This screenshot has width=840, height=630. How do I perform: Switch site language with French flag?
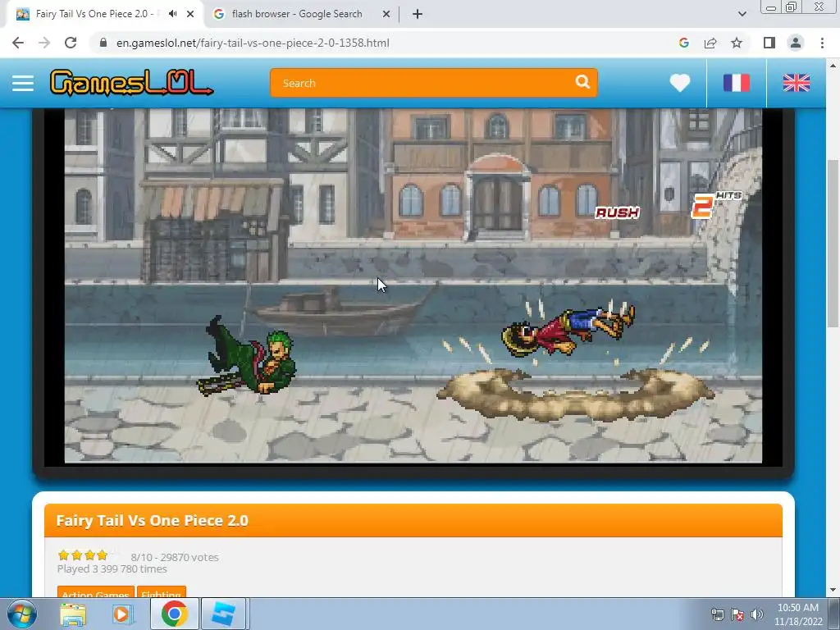pyautogui.click(x=737, y=83)
